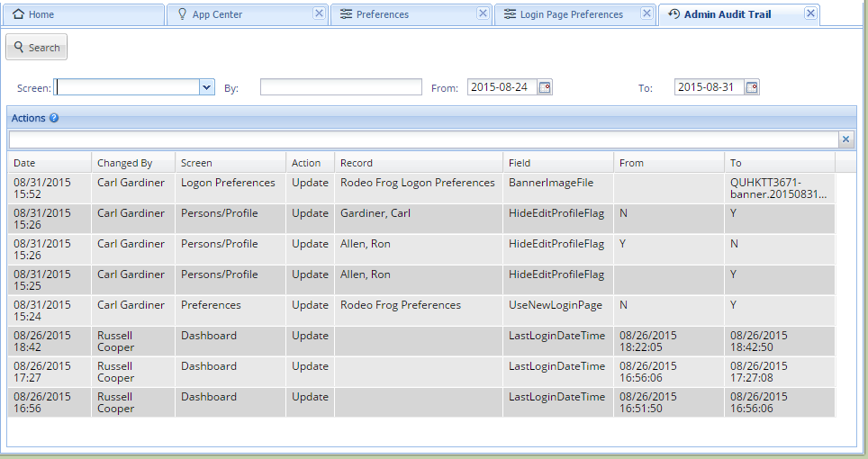Sort by the Screen column header
This screenshot has height=459, width=868.
[x=231, y=163]
